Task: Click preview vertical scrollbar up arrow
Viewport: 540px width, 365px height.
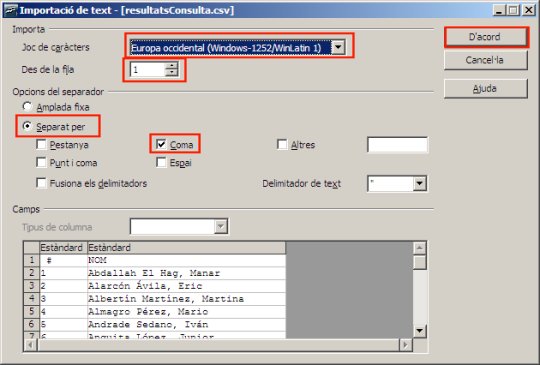Action: [x=419, y=248]
